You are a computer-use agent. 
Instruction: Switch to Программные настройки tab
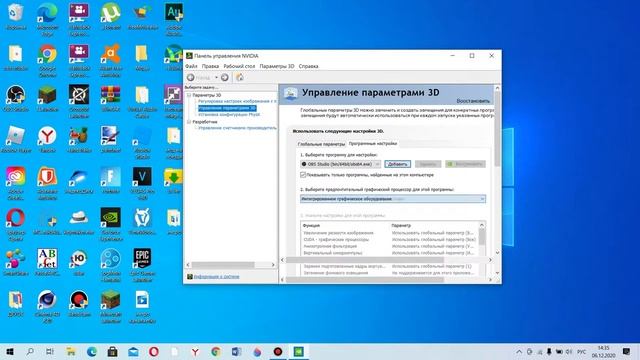[x=373, y=144]
